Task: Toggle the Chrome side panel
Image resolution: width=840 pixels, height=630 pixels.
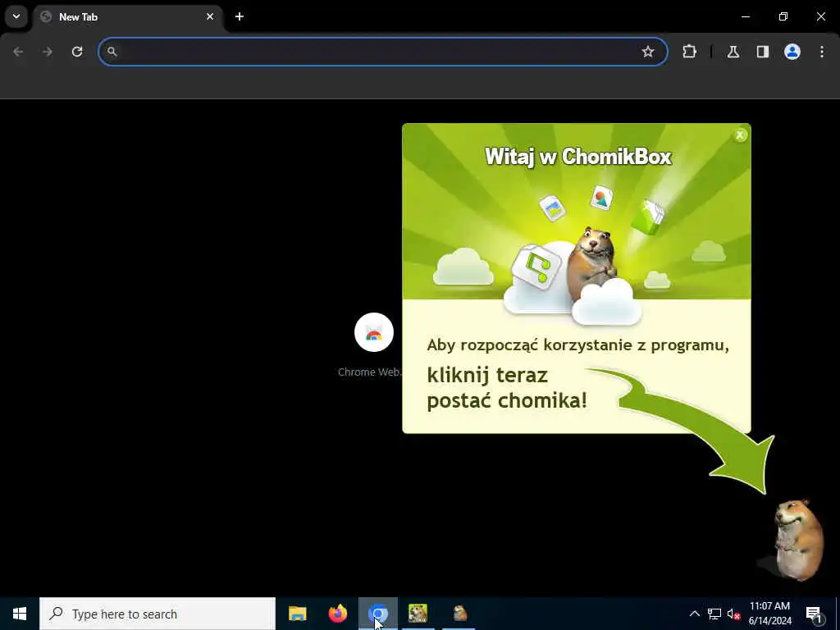Action: coord(762,52)
